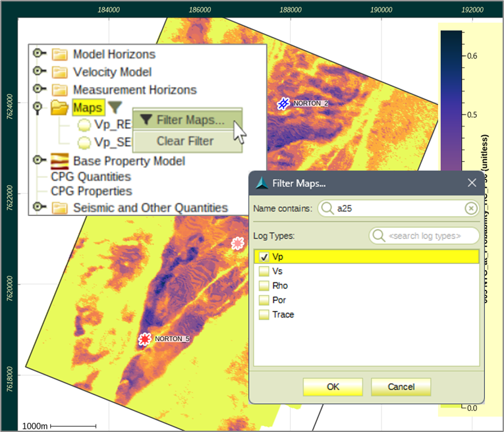Click the Base Property Model layered icon
504x432 pixels.
tap(60, 161)
